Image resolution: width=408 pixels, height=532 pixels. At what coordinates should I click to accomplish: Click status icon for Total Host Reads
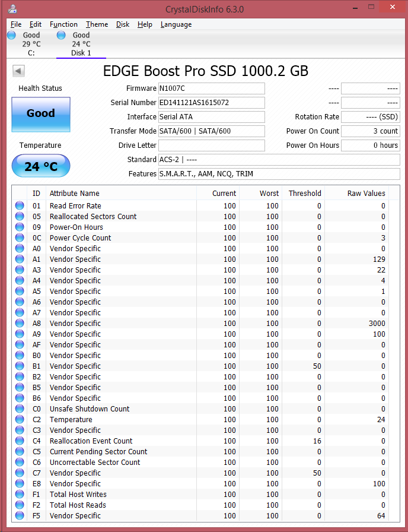tap(20, 505)
